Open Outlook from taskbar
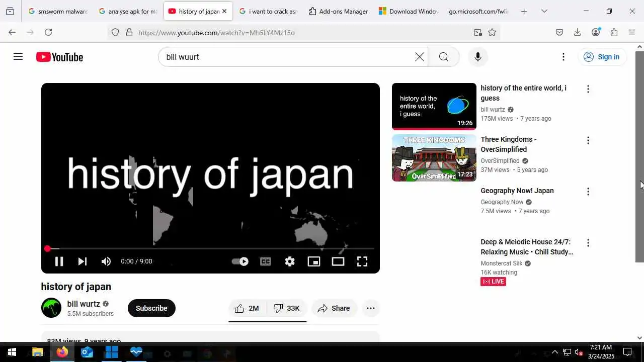This screenshot has height=362, width=644. (87, 352)
